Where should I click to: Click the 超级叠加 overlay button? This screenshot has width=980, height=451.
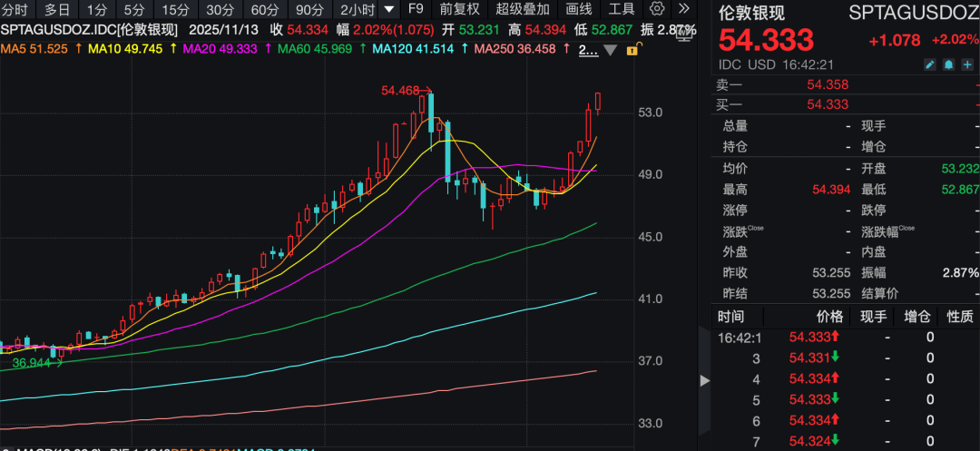coord(523,9)
